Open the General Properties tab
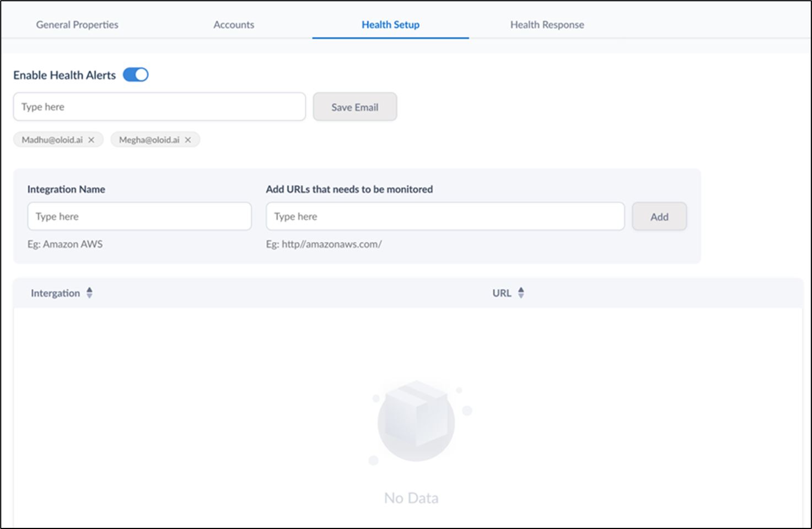Image resolution: width=812 pixels, height=529 pixels. [x=77, y=25]
